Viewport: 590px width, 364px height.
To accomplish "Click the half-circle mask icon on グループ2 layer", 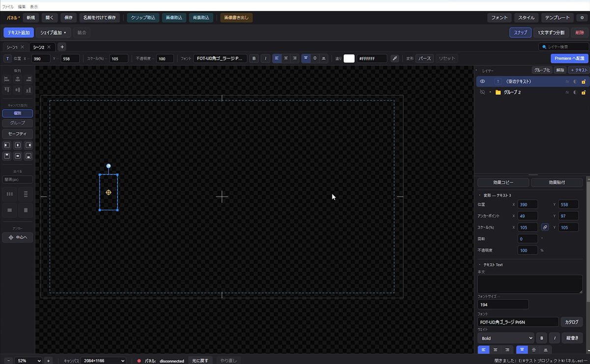I will (x=575, y=92).
